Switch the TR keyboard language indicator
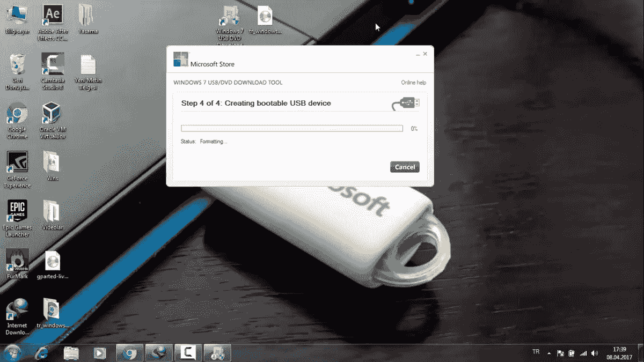This screenshot has width=644, height=362. (535, 352)
